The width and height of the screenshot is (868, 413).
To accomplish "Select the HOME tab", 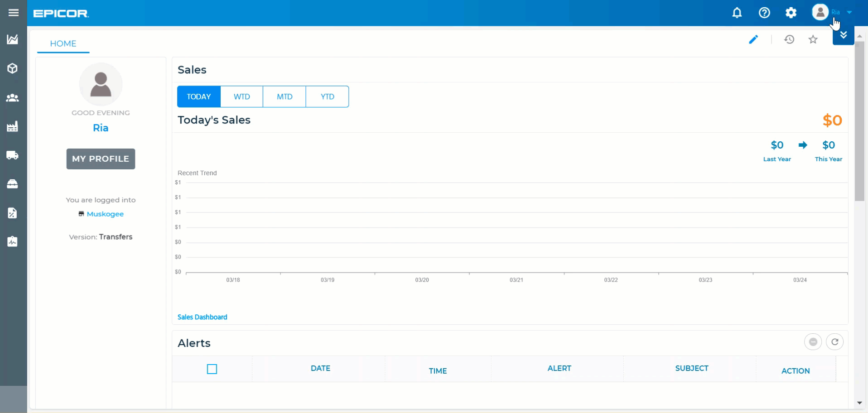I will (x=63, y=43).
